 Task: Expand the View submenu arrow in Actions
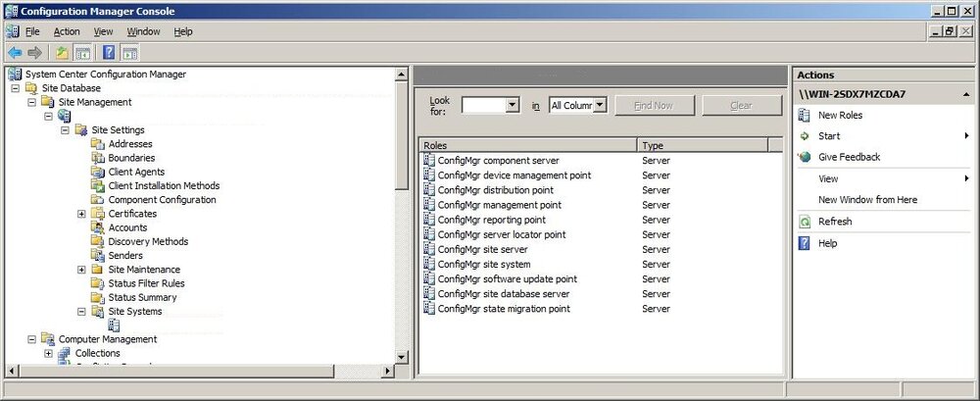(x=967, y=178)
